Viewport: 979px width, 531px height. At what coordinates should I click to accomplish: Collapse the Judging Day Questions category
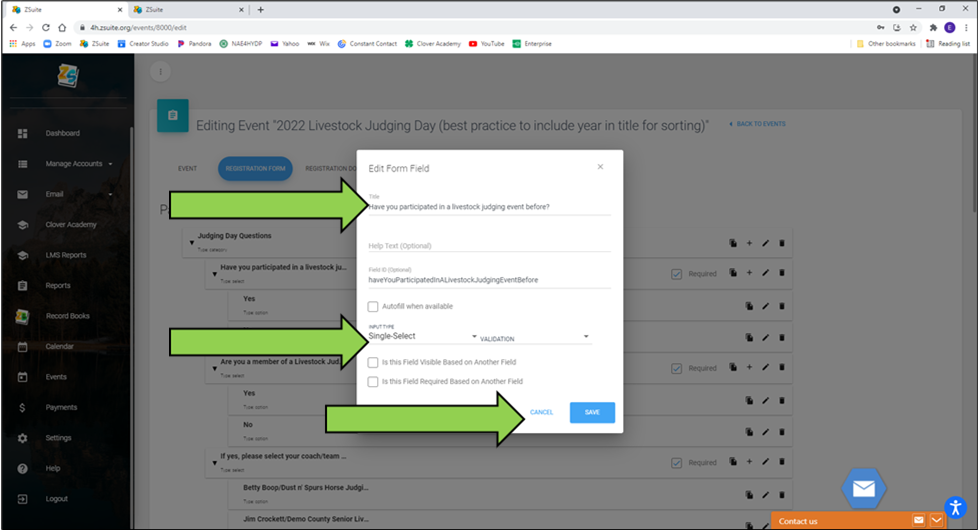(x=192, y=242)
